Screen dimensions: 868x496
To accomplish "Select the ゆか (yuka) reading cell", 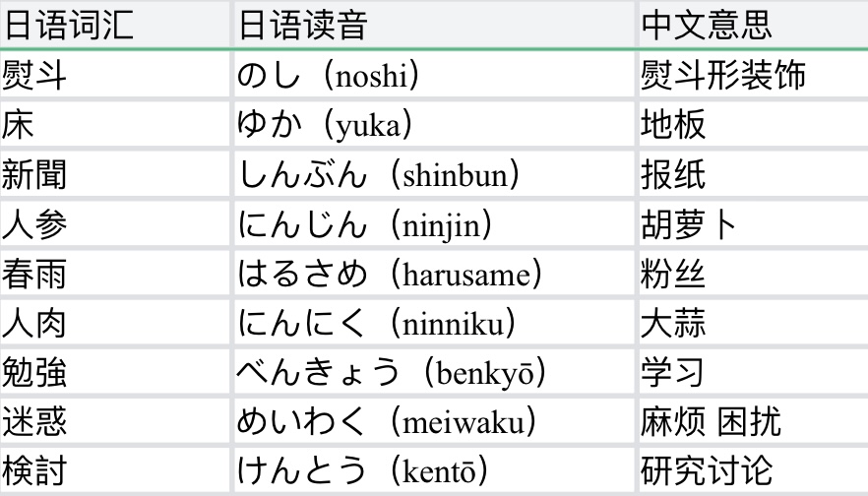I will [326, 125].
